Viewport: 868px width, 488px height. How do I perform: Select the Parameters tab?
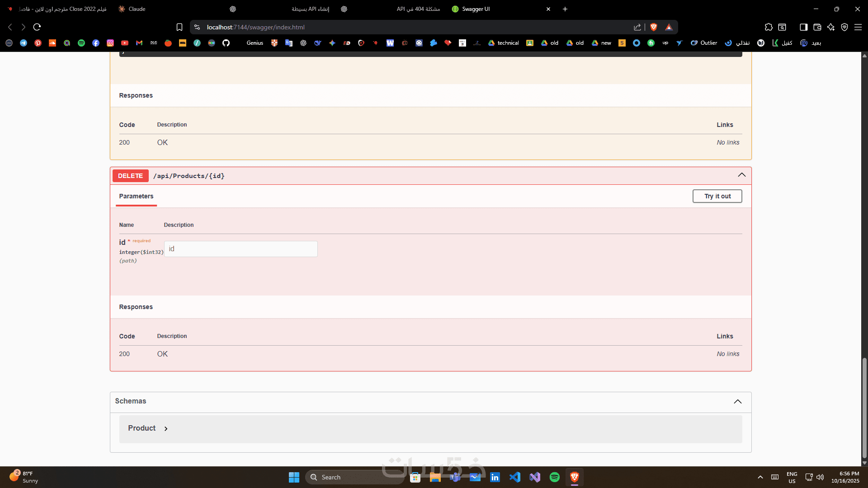136,196
